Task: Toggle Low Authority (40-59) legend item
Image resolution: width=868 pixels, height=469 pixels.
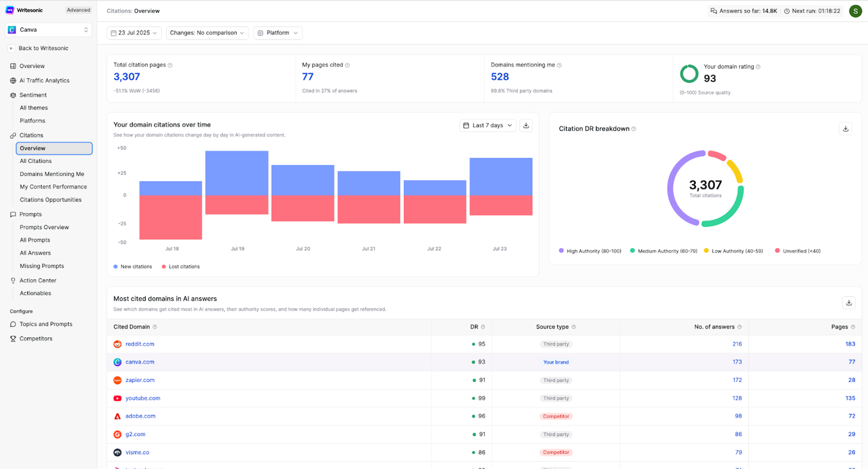Action: pyautogui.click(x=733, y=251)
